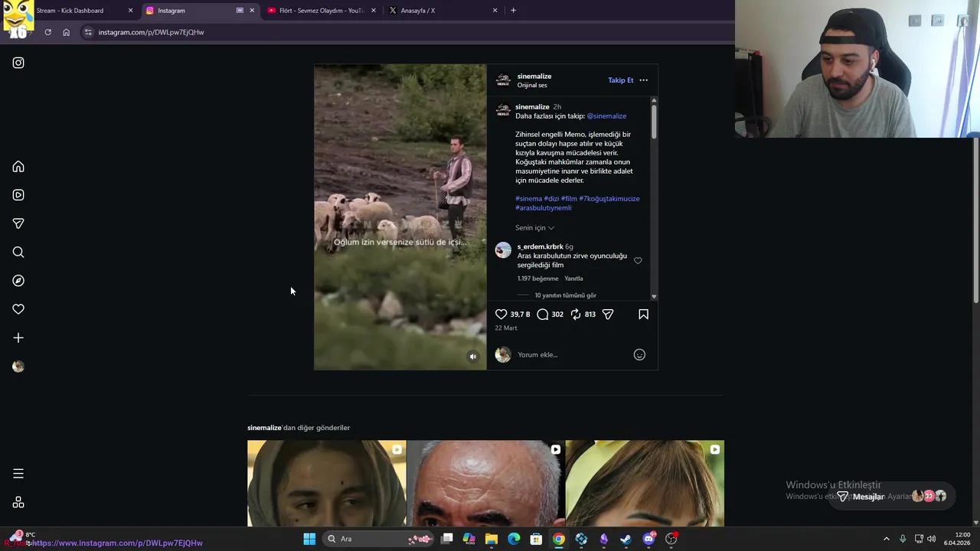The height and width of the screenshot is (551, 980).
Task: Click comments panel scrollbar thumb
Action: 654,121
